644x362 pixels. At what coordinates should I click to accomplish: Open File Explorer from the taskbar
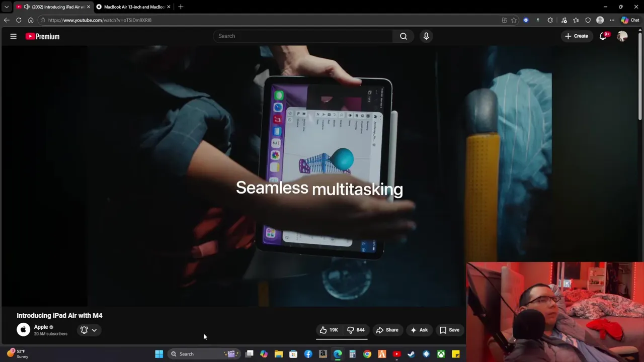(x=279, y=354)
